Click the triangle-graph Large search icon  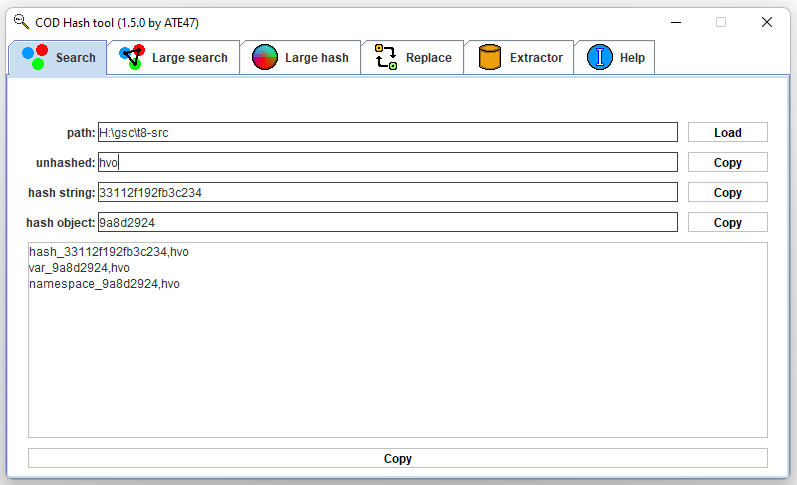[x=132, y=57]
